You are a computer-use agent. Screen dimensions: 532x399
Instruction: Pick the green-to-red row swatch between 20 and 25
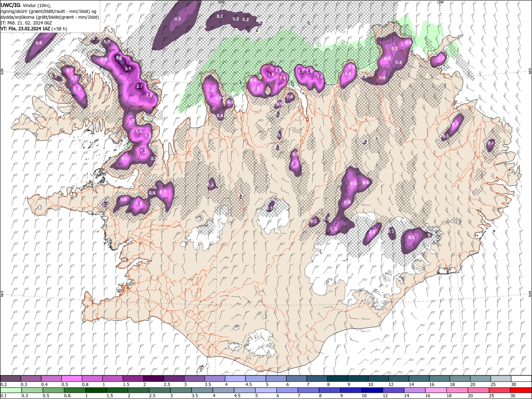tap(479, 390)
